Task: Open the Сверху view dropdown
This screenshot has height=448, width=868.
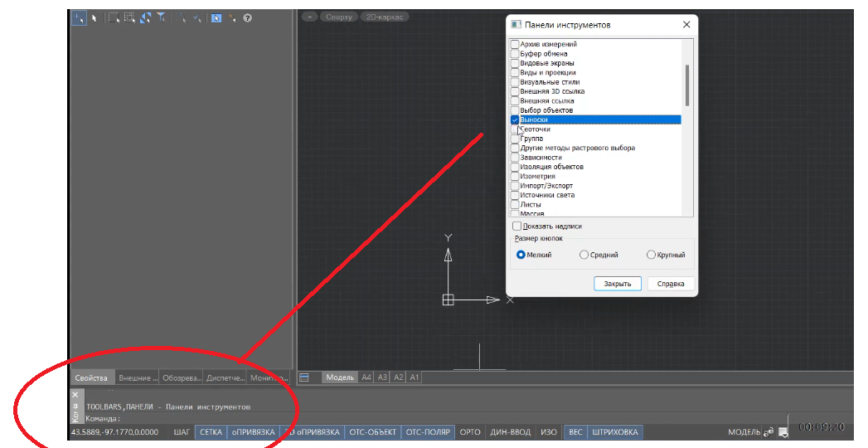Action: pos(339,17)
